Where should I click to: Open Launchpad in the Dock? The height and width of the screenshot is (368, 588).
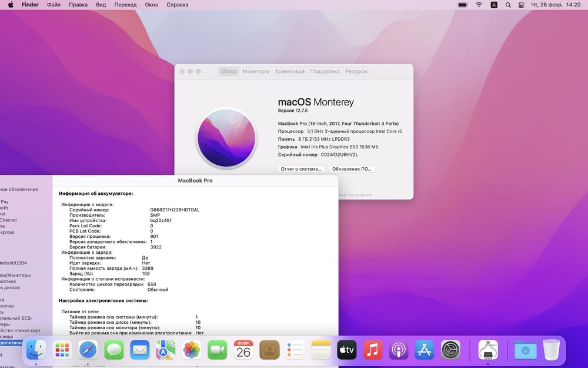pyautogui.click(x=62, y=350)
